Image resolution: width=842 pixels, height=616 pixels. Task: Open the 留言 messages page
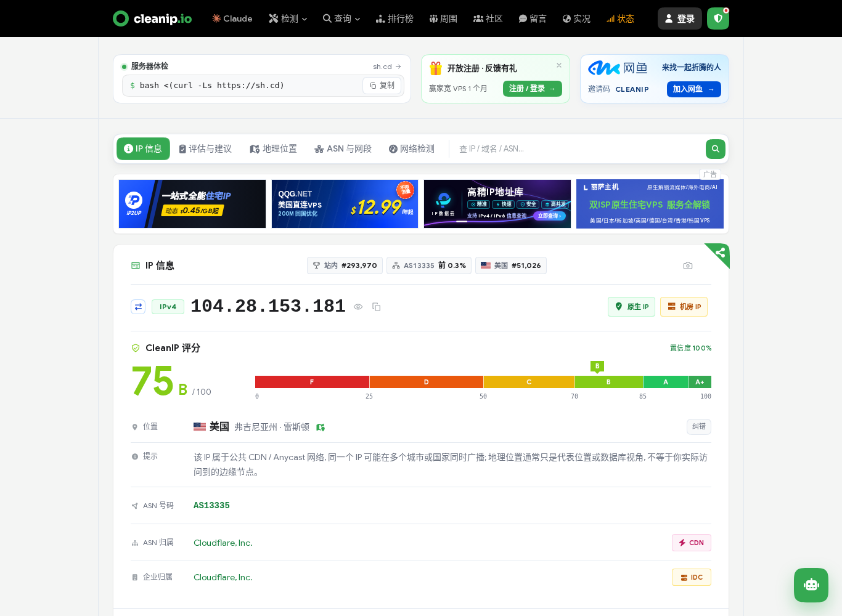(x=533, y=18)
